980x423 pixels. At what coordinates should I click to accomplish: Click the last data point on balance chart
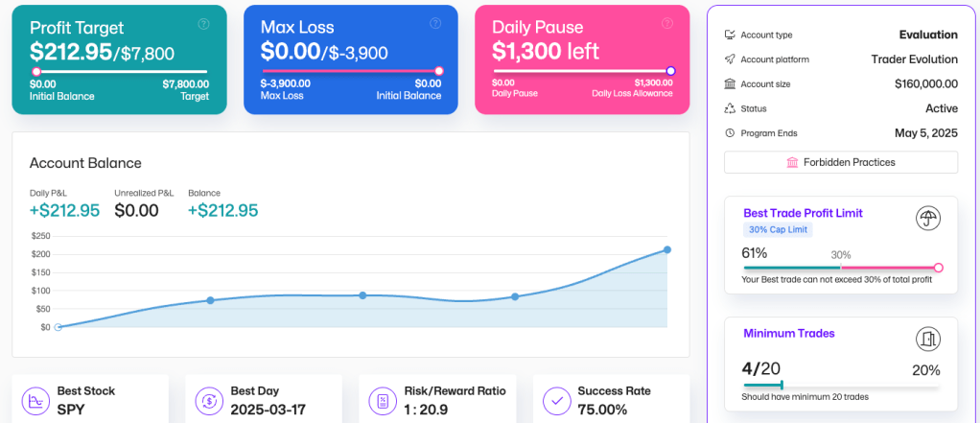coord(667,249)
